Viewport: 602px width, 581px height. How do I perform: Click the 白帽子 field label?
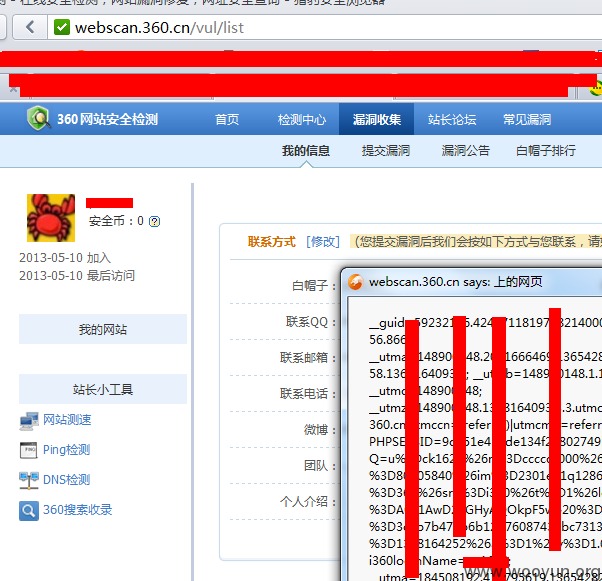[314, 286]
